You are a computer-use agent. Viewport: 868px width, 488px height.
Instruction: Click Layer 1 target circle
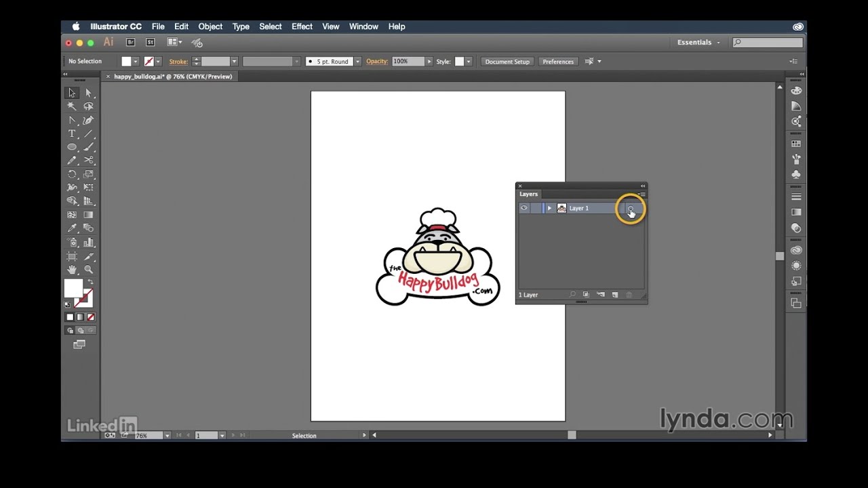click(630, 208)
